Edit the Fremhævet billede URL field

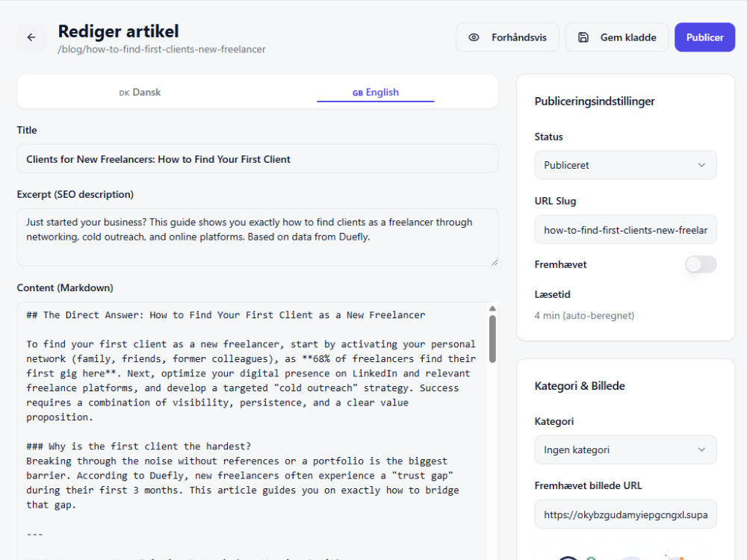coord(625,514)
